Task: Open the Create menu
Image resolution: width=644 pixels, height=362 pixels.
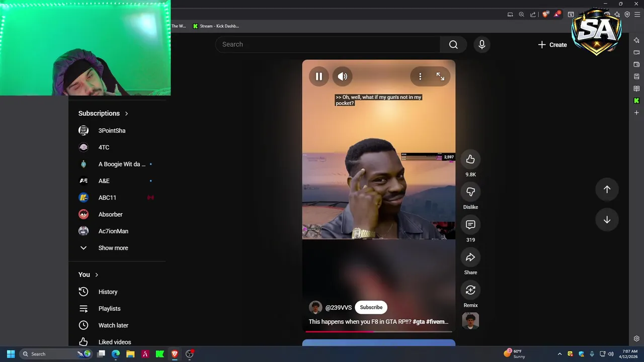Action: (x=552, y=45)
